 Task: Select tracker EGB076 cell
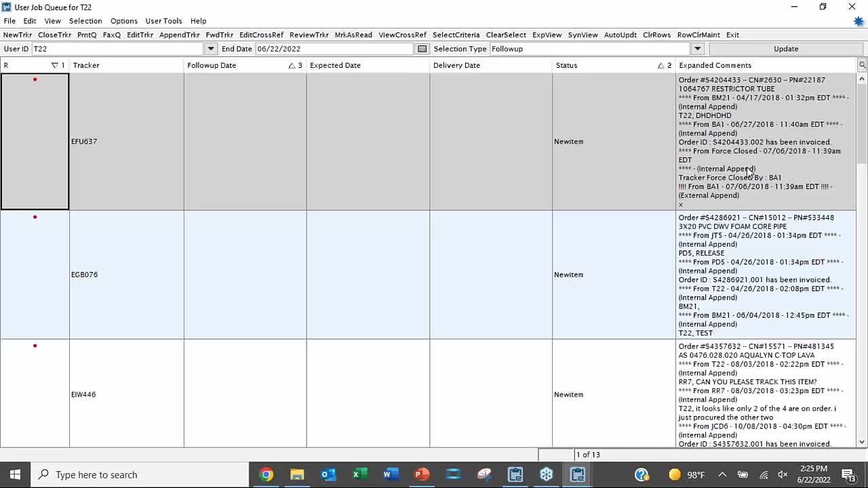pyautogui.click(x=126, y=274)
